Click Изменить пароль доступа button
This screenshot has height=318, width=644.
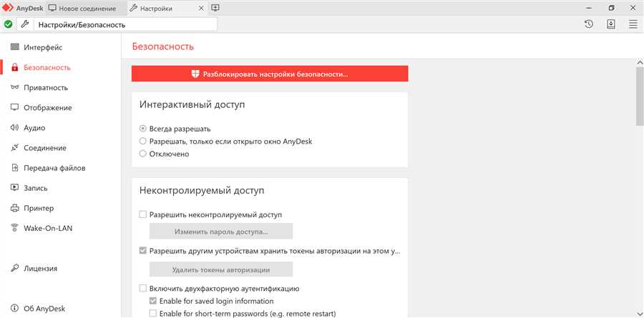(221, 232)
